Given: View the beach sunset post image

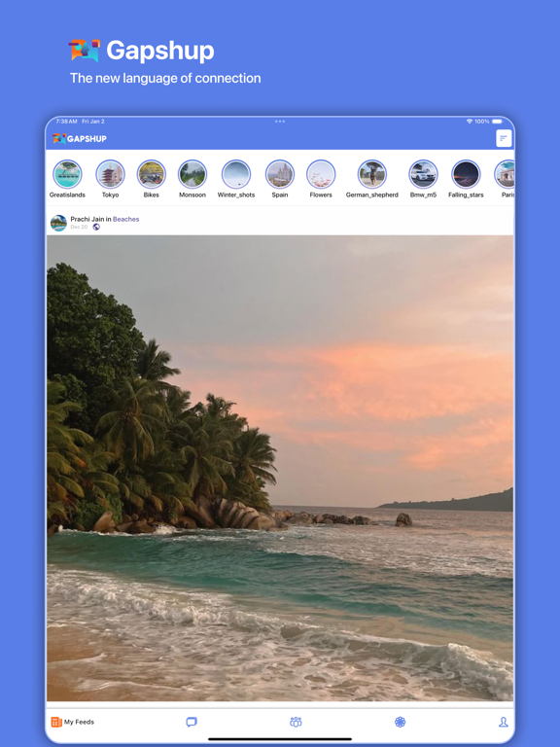Looking at the screenshot, I should coord(280,468).
